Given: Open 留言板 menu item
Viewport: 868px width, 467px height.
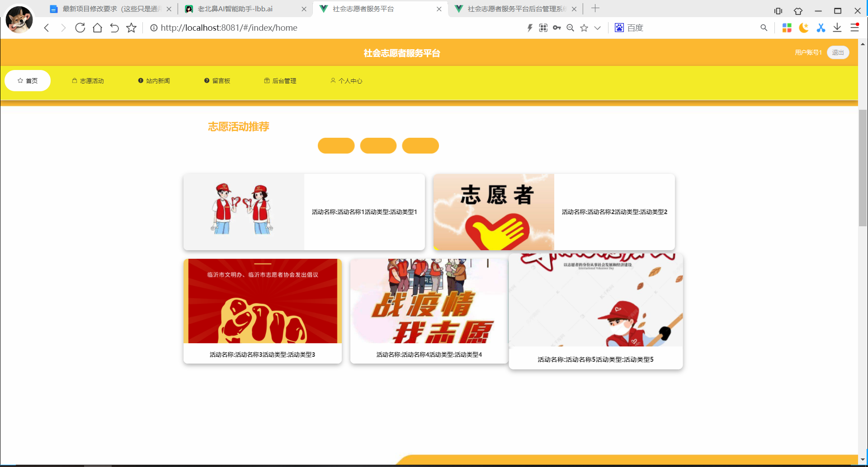Looking at the screenshot, I should coord(217,81).
